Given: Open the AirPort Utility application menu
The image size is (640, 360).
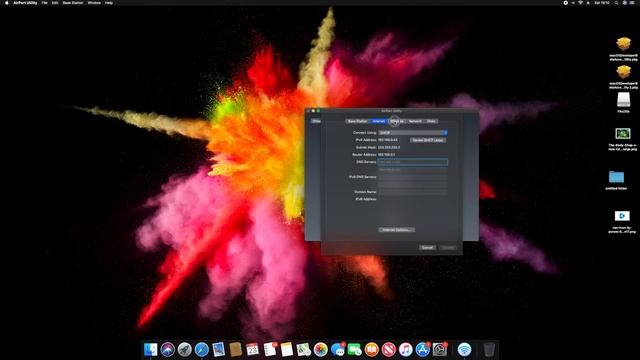Looking at the screenshot, I should click(x=25, y=3).
